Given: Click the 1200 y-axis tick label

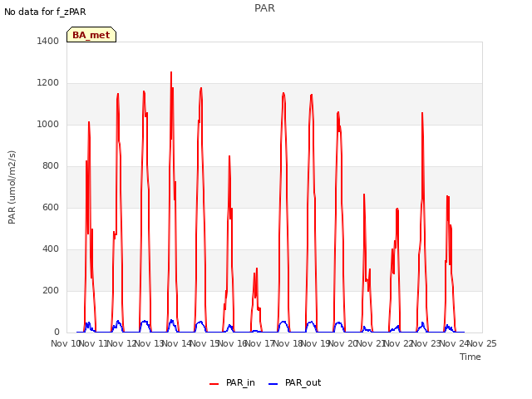Looking at the screenshot, I should [x=48, y=83].
